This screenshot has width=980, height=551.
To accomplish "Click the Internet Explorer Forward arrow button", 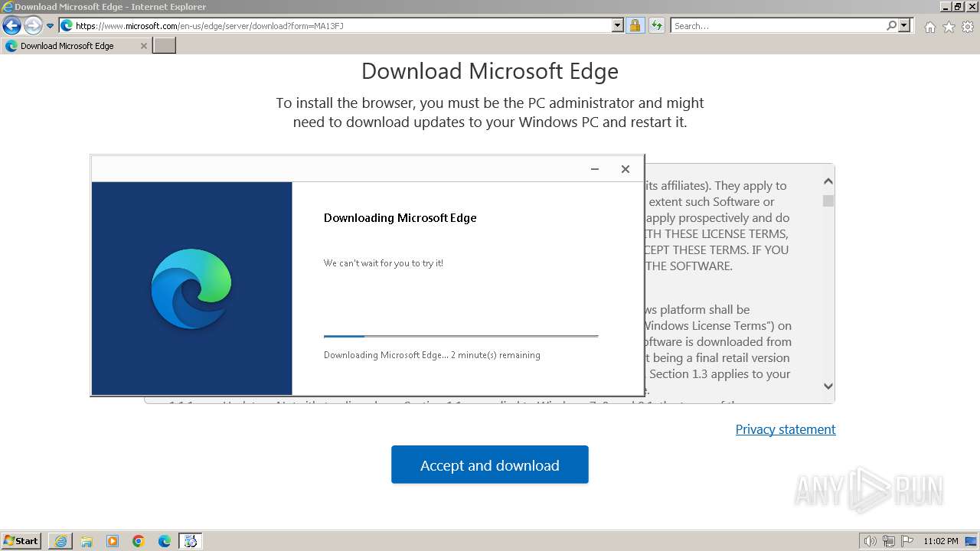I will pos(33,26).
